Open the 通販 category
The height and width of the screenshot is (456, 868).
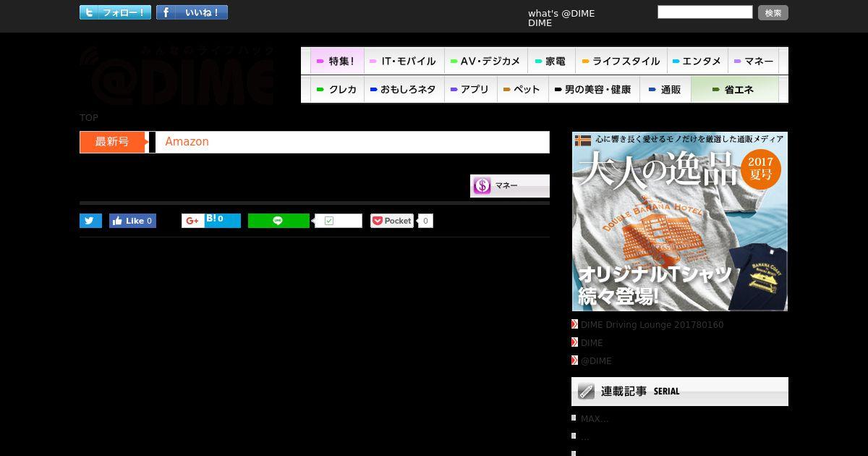pos(665,89)
